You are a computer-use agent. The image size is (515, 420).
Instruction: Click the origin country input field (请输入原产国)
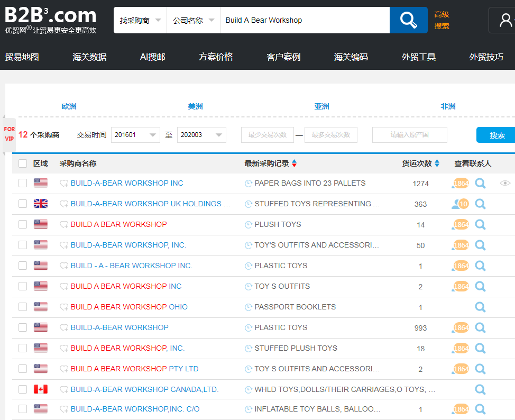click(409, 135)
